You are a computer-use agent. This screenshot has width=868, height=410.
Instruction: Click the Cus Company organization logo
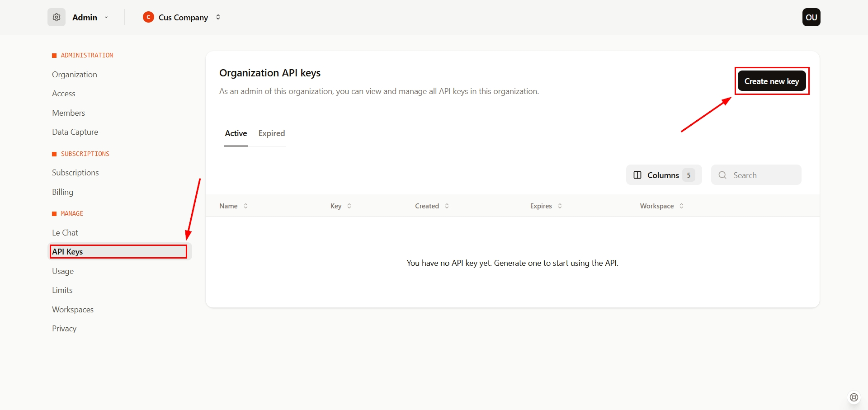click(x=149, y=17)
